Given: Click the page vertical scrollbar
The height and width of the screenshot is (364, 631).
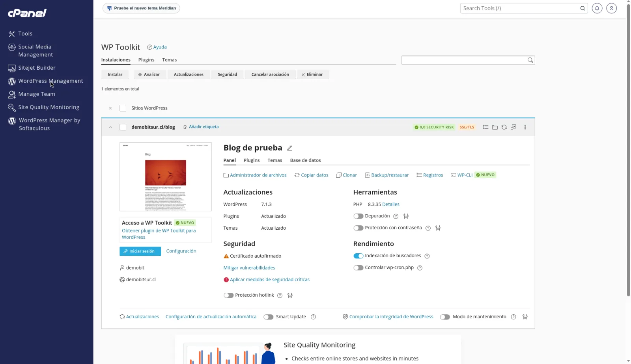Looking at the screenshot, I should point(628,150).
